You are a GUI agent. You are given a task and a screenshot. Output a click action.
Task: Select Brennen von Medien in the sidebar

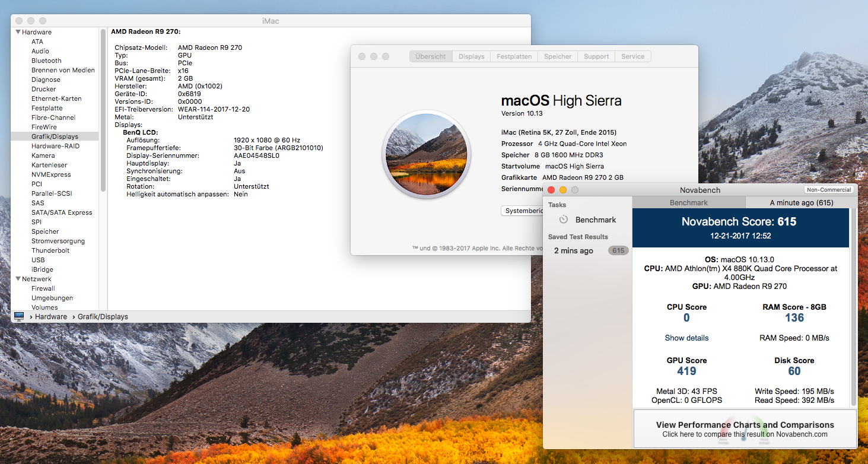(63, 70)
